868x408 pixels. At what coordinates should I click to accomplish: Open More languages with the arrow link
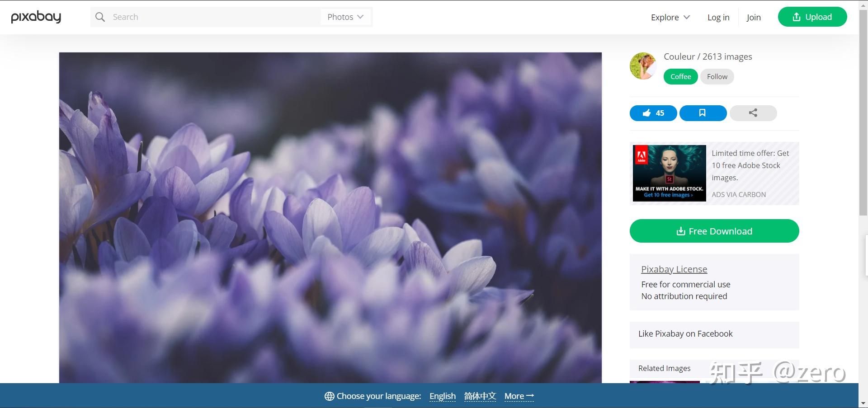518,396
